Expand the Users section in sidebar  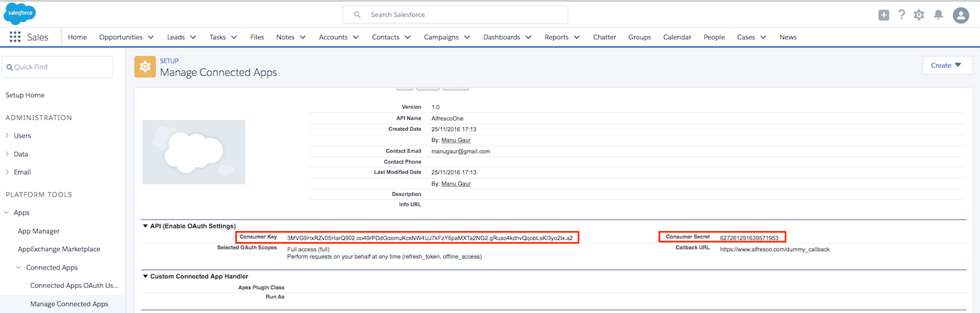(7, 136)
